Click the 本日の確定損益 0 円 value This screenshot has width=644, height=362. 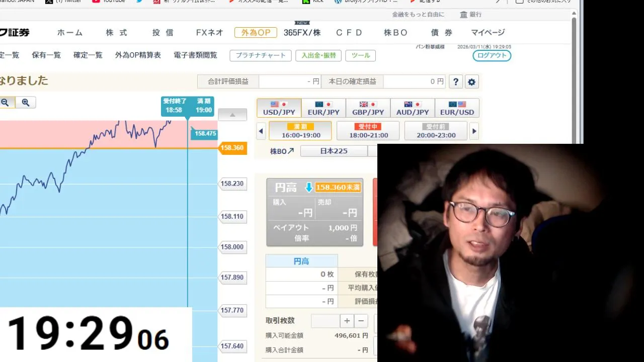point(415,81)
